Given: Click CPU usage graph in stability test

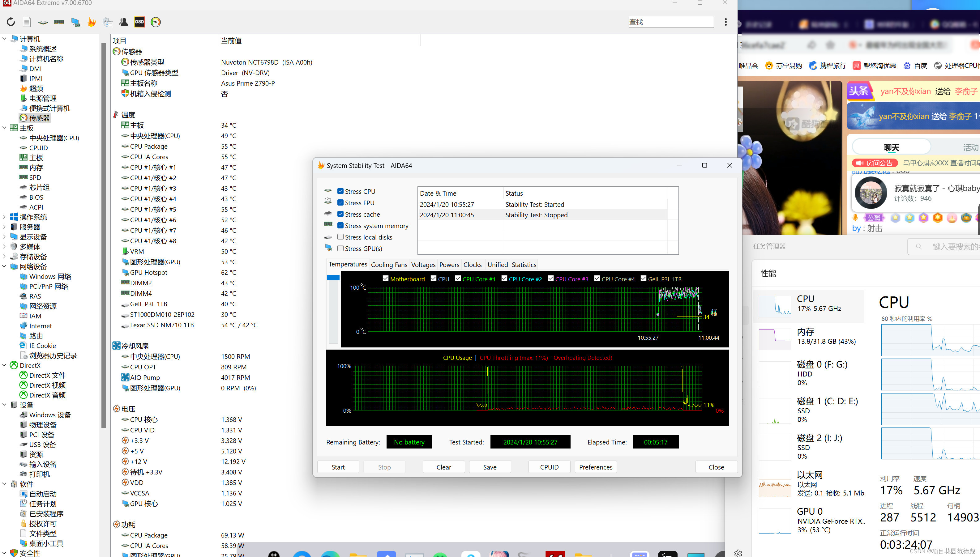Looking at the screenshot, I should click(525, 390).
